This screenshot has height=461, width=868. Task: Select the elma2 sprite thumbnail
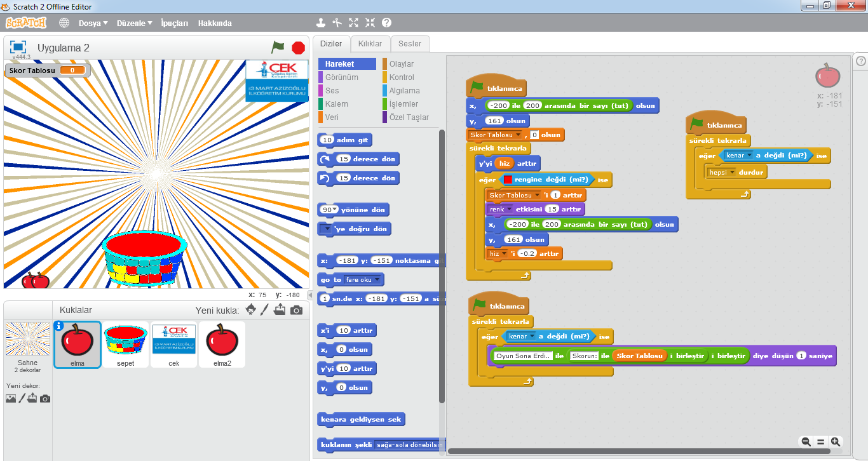coord(222,344)
